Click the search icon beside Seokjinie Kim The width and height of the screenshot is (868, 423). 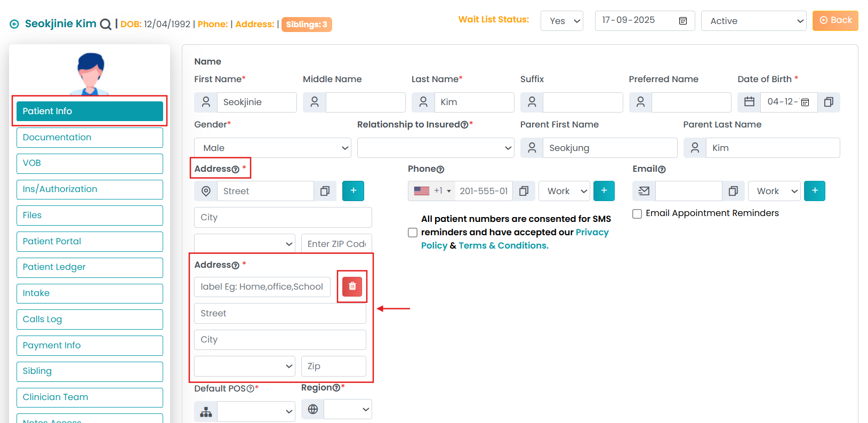106,25
